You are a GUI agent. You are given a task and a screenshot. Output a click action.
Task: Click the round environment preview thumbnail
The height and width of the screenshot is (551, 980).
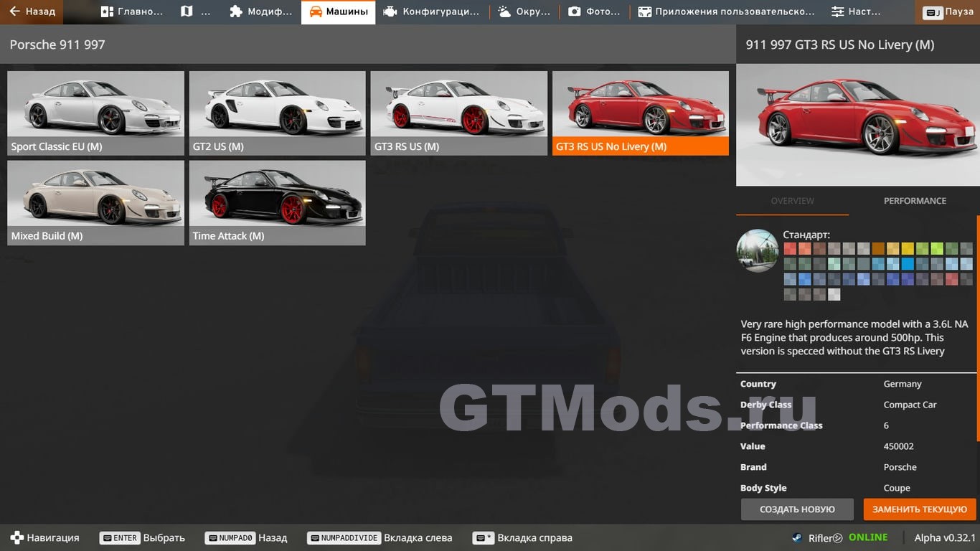pos(758,250)
